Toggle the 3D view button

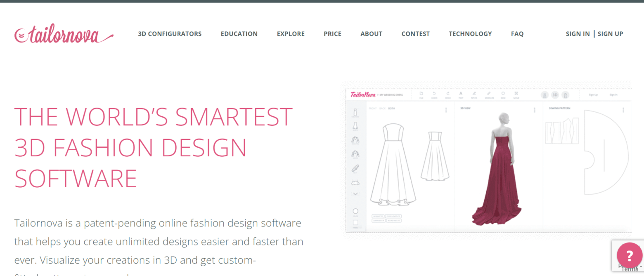tap(554, 95)
